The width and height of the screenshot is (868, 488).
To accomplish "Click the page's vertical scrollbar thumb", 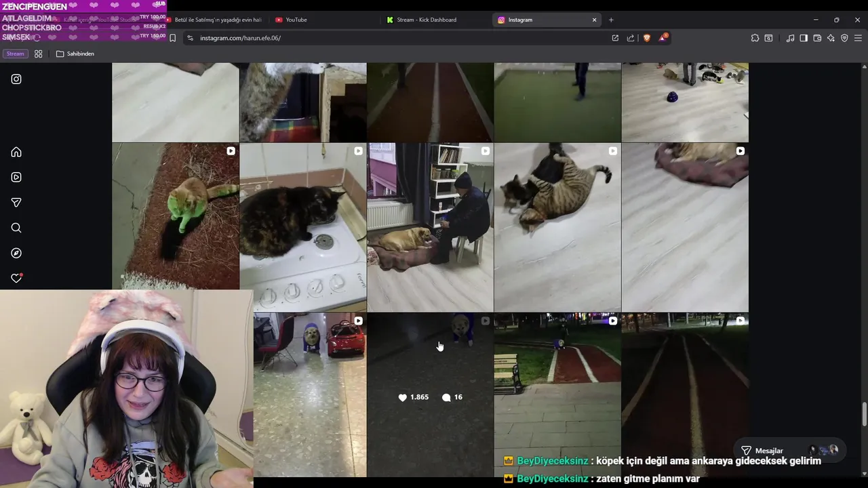I will pyautogui.click(x=864, y=414).
